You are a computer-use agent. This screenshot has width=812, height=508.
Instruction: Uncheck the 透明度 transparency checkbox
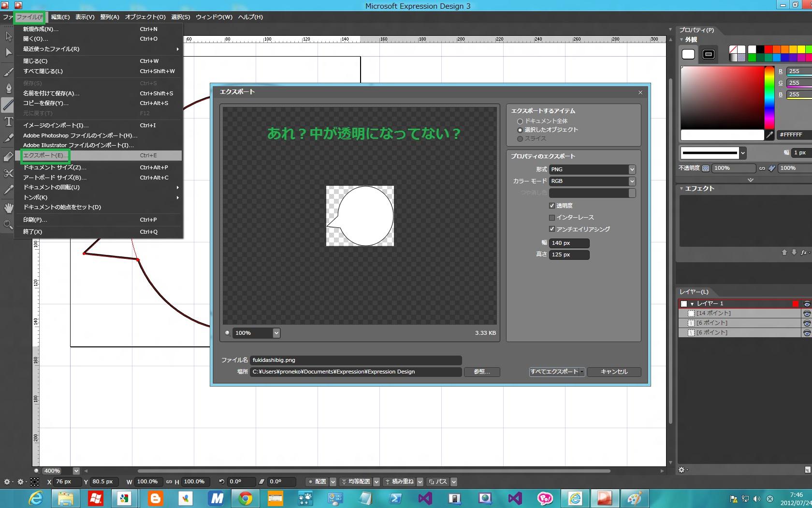(551, 206)
